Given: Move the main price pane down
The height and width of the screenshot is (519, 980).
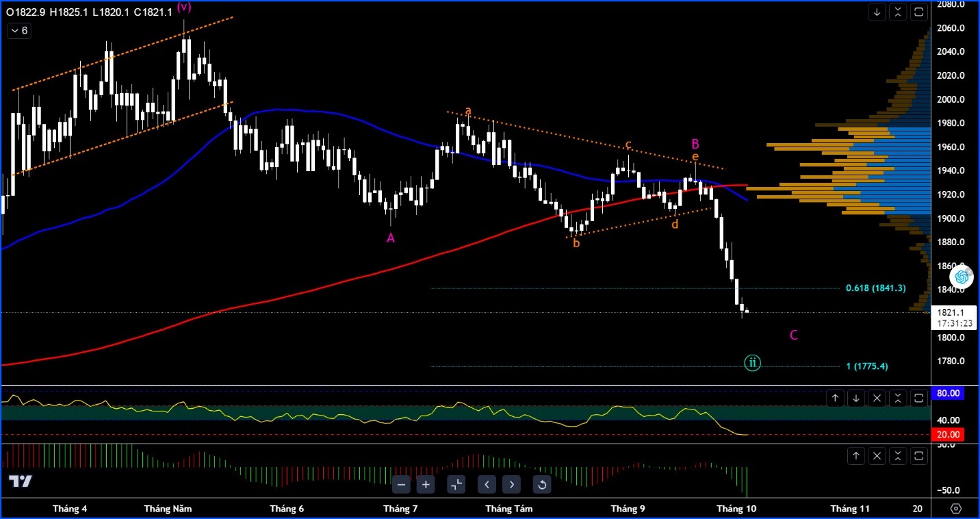Looking at the screenshot, I should pyautogui.click(x=877, y=12).
